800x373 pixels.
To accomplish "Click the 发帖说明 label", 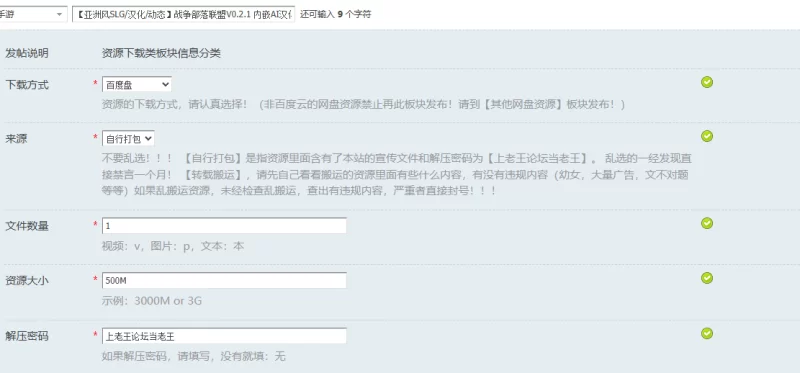I will pos(27,53).
